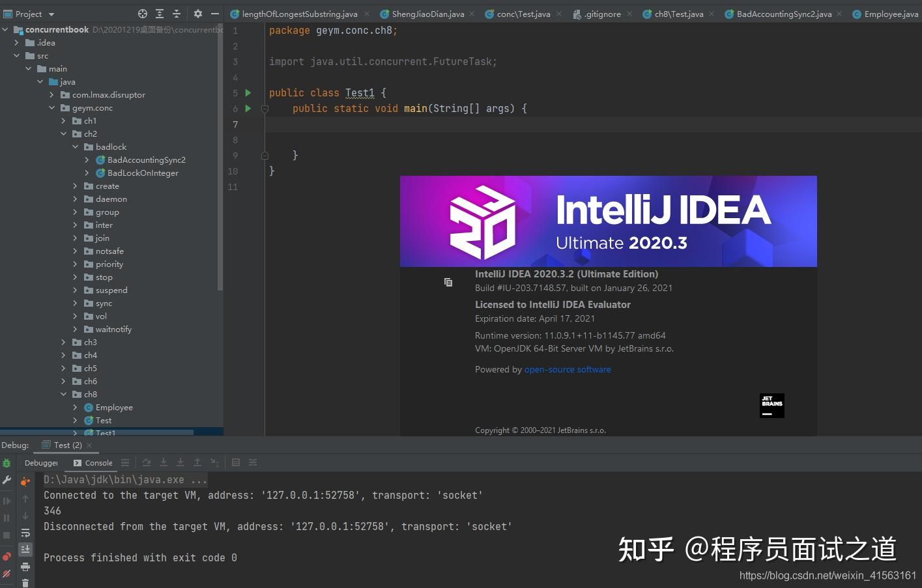The height and width of the screenshot is (588, 922).
Task: Switch to the ShengJiaoDian.java tab
Action: [427, 14]
